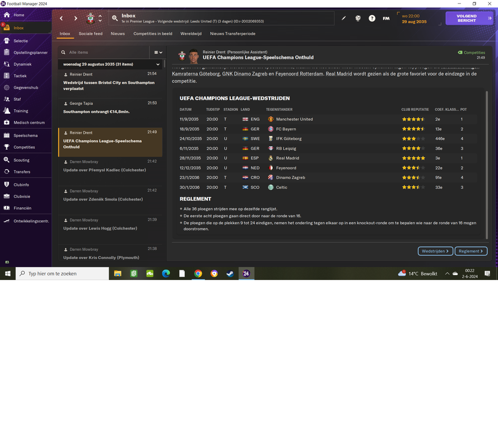
Task: Click Celtic in fixtures table
Action: [281, 188]
